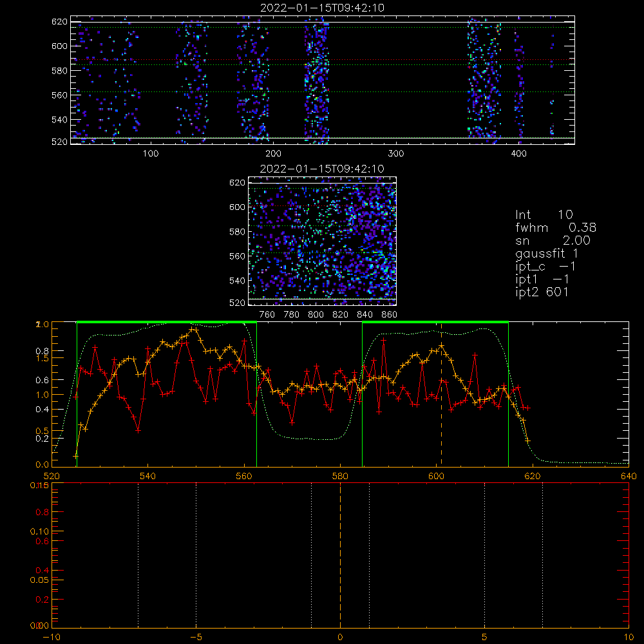The width and height of the screenshot is (644, 644).
Task: Click the red dotted horizontal line in the top image
Action: pos(323,59)
